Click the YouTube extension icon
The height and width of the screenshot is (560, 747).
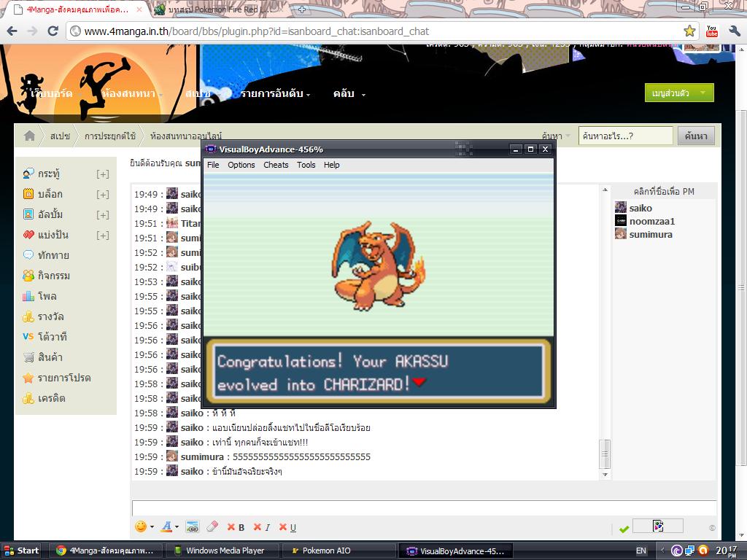point(712,31)
